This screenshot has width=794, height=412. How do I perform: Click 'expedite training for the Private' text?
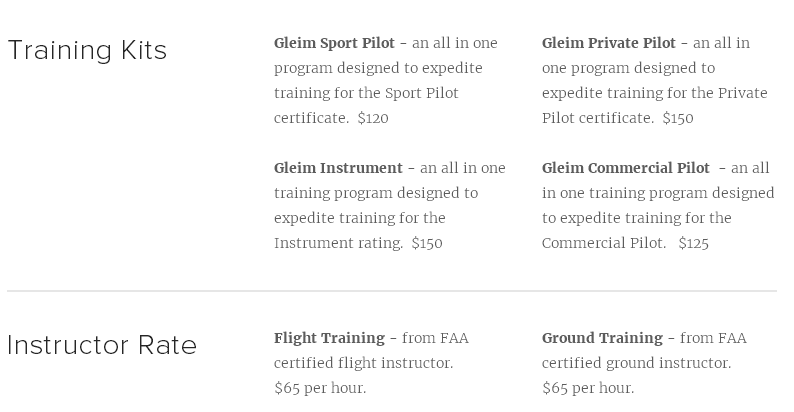pos(654,93)
